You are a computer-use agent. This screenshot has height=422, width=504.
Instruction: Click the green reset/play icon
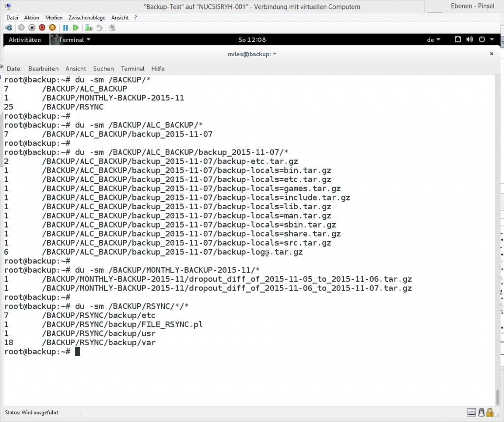76,28
